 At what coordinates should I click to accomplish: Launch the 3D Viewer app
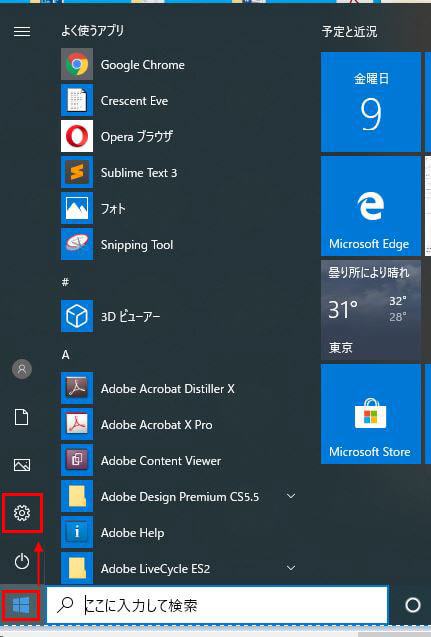(x=179, y=316)
